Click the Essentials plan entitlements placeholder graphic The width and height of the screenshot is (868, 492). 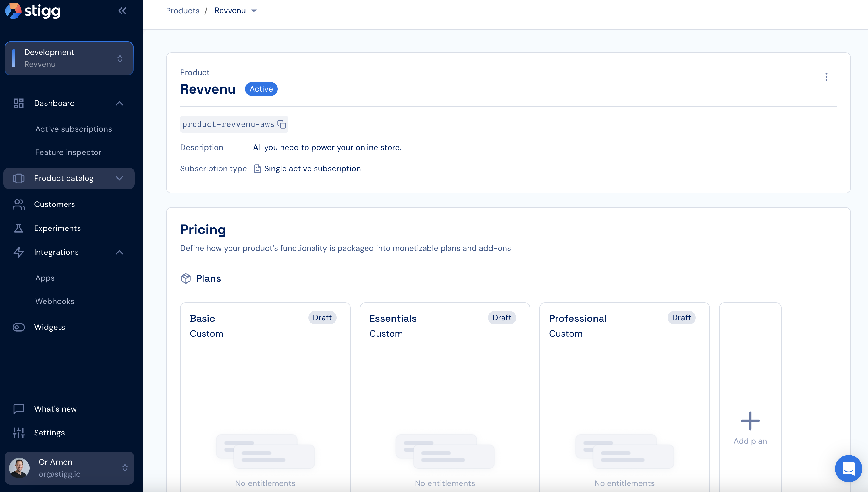(445, 451)
